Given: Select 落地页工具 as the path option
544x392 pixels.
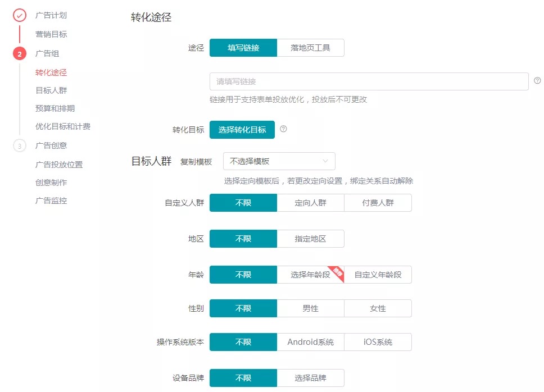Looking at the screenshot, I should click(311, 48).
